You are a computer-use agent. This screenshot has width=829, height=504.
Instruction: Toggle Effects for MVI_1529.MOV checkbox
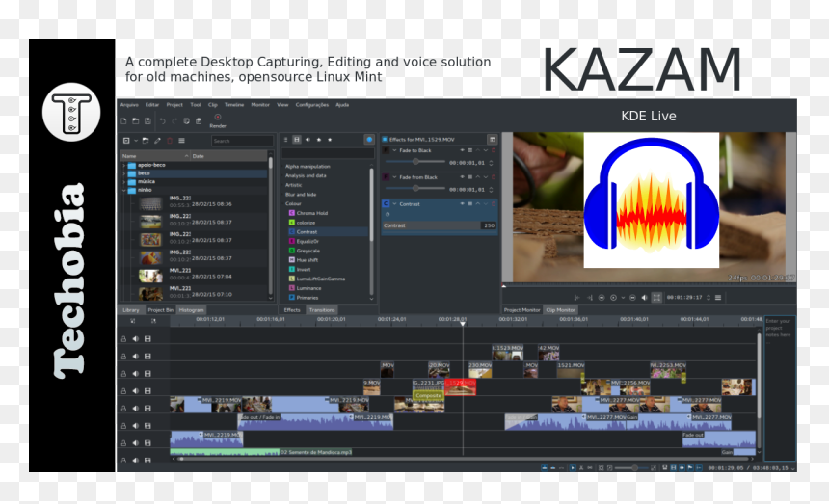pos(385,140)
